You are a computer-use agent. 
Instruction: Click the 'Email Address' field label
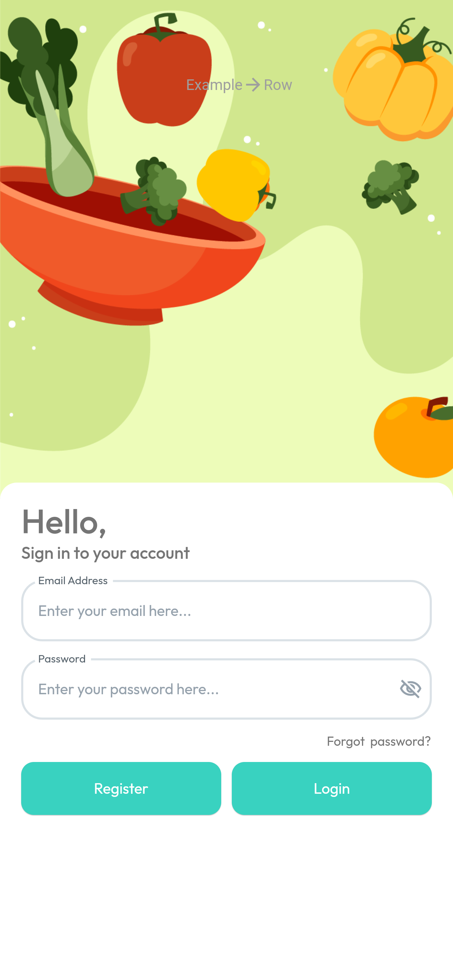(73, 581)
